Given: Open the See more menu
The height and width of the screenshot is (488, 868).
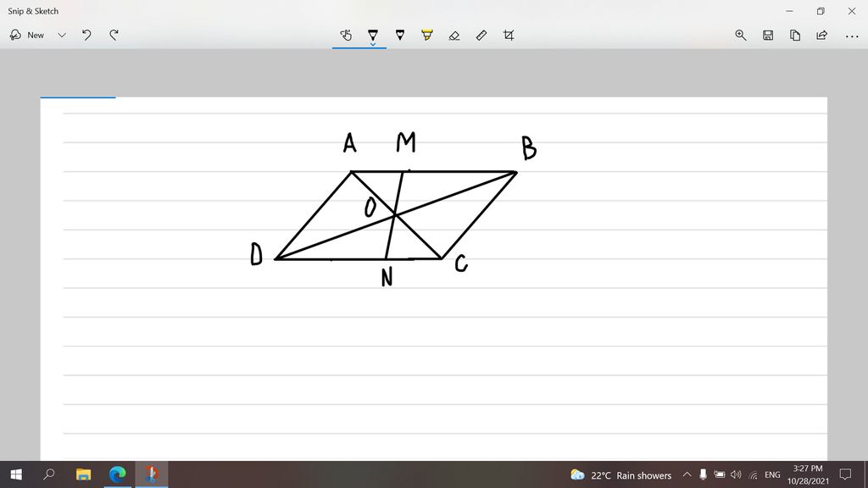Looking at the screenshot, I should [x=852, y=36].
